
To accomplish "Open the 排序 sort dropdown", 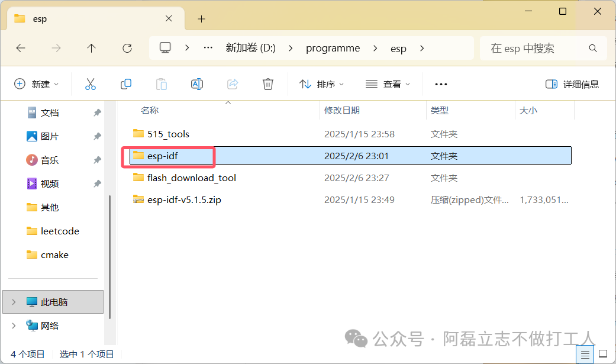I will coord(321,84).
